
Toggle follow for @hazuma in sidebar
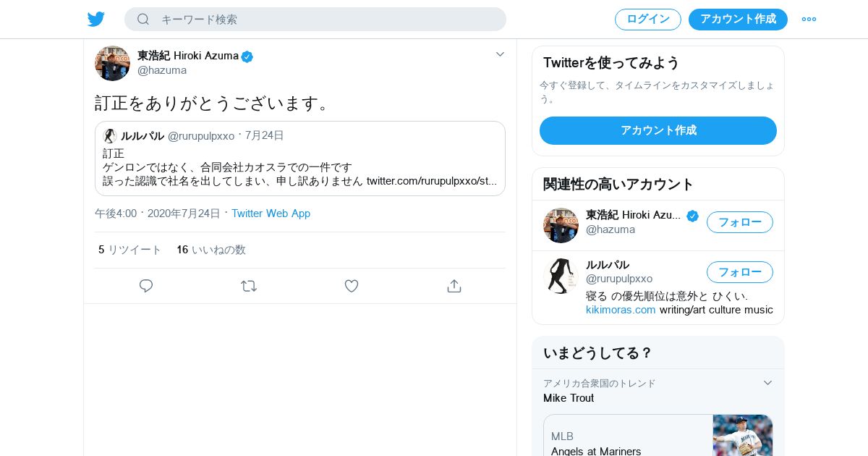coord(739,222)
